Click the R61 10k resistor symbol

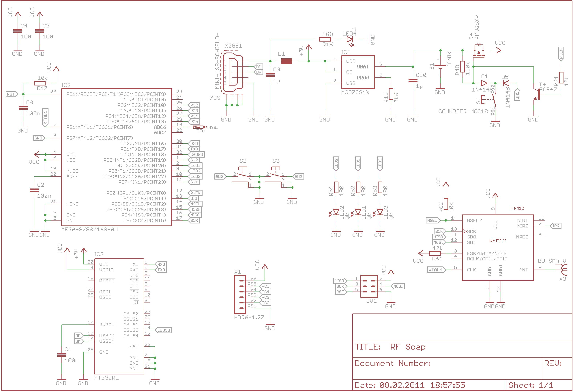435,253
